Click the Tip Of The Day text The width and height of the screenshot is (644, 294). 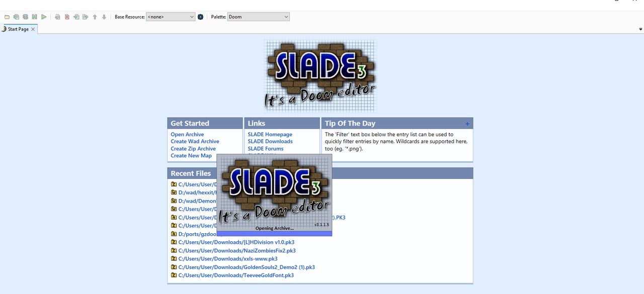click(x=396, y=141)
